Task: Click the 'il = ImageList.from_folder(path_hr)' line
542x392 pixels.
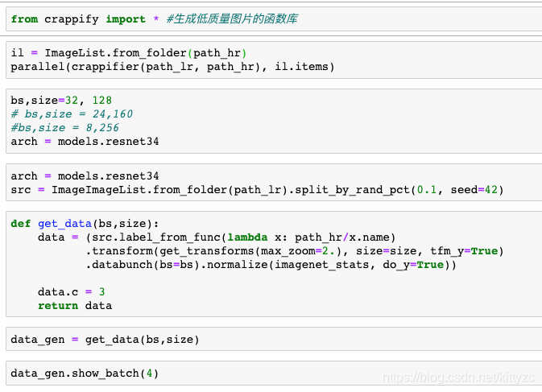Action: click(x=129, y=53)
